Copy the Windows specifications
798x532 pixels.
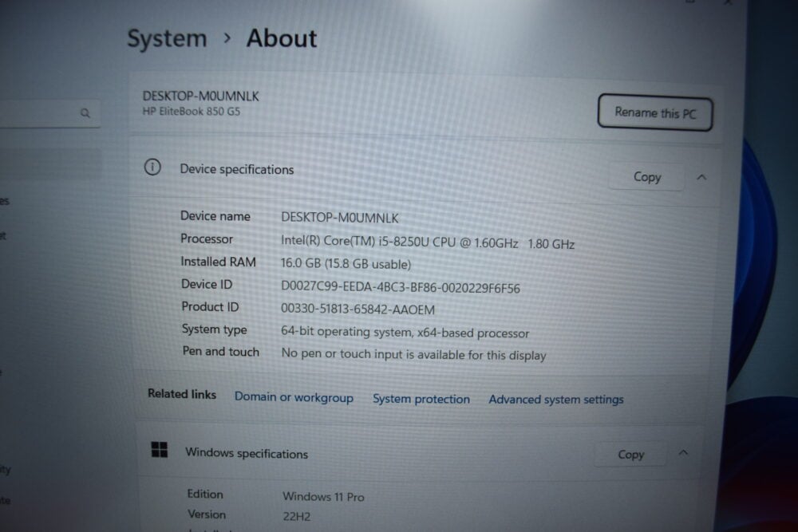tap(630, 454)
